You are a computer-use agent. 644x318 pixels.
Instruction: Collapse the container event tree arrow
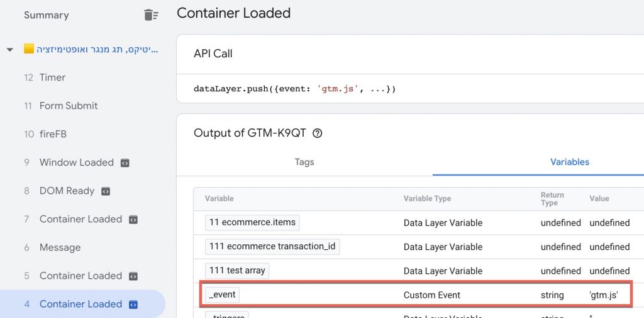coord(10,50)
